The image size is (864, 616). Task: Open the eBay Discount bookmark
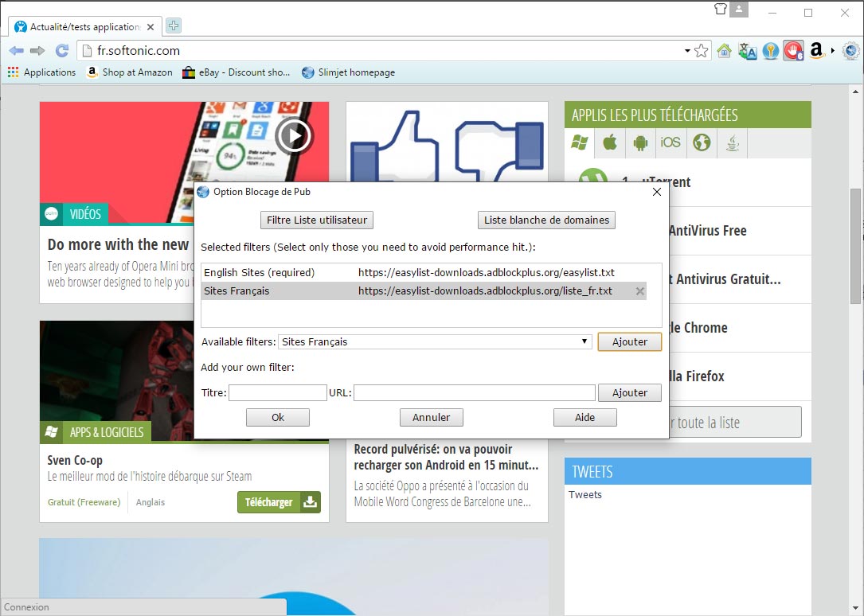237,72
